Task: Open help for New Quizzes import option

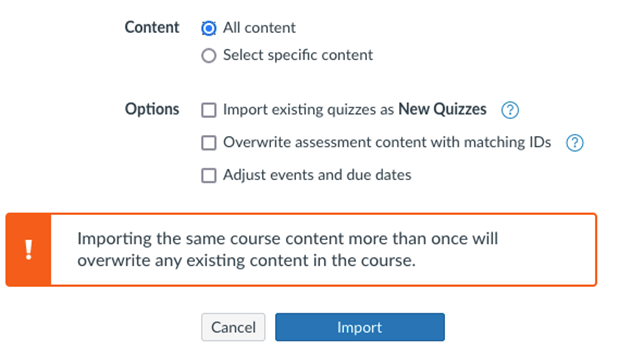Action: (510, 110)
